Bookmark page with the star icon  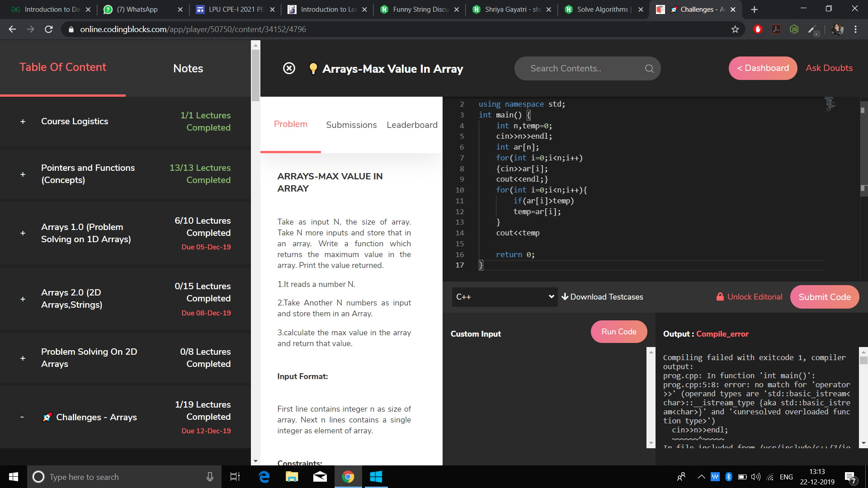pyautogui.click(x=735, y=29)
